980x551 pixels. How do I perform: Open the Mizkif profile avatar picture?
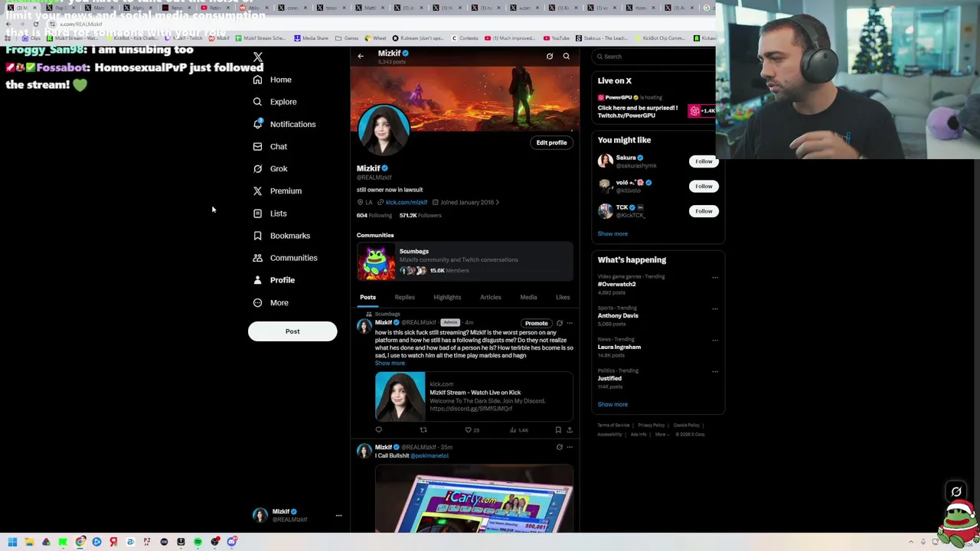[384, 132]
